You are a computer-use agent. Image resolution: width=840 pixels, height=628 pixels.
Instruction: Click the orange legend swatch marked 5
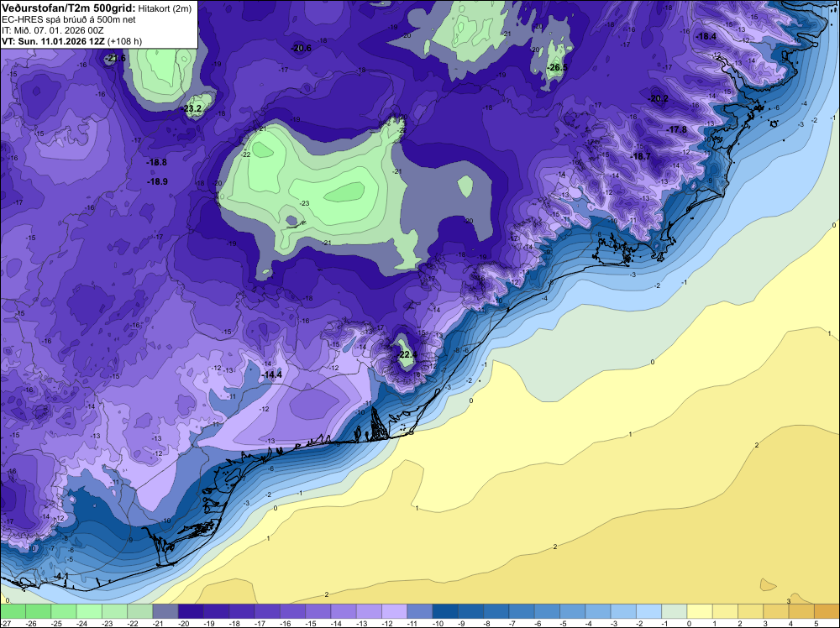826,611
